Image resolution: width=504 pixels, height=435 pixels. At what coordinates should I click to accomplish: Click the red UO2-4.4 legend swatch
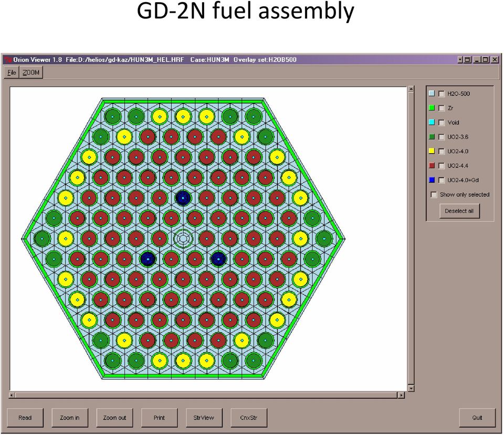click(432, 165)
